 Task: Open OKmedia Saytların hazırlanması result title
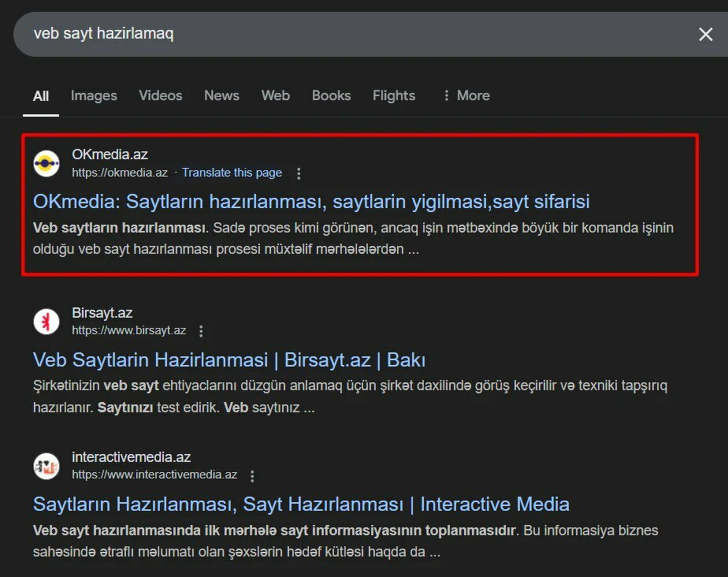[x=311, y=202]
